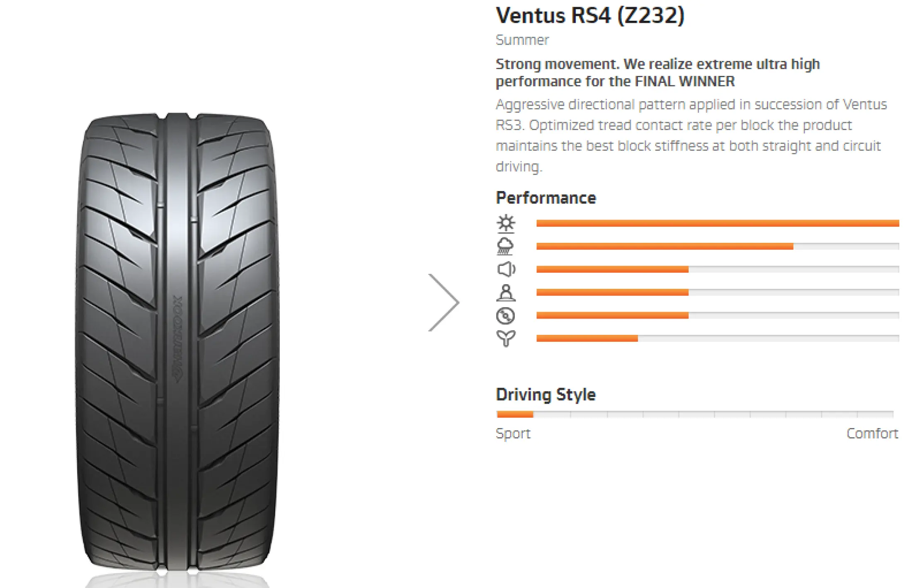This screenshot has height=588, width=912.
Task: Click the Summer season label
Action: point(522,40)
